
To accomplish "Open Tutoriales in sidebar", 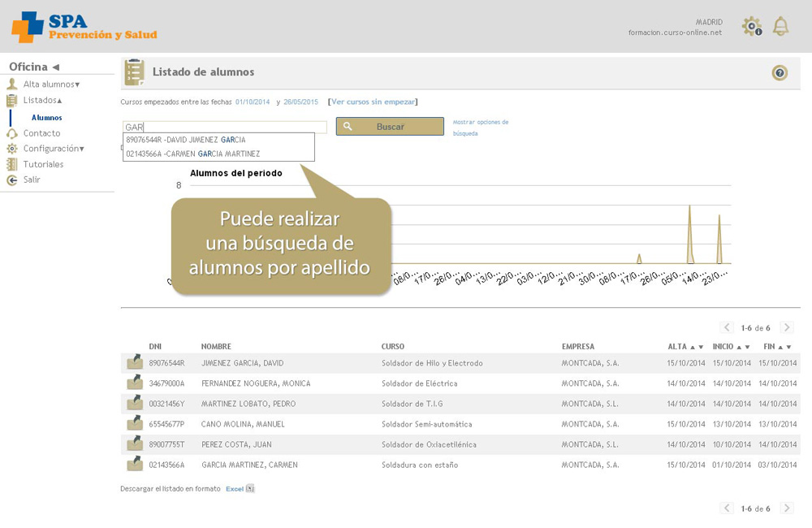I will [x=43, y=164].
